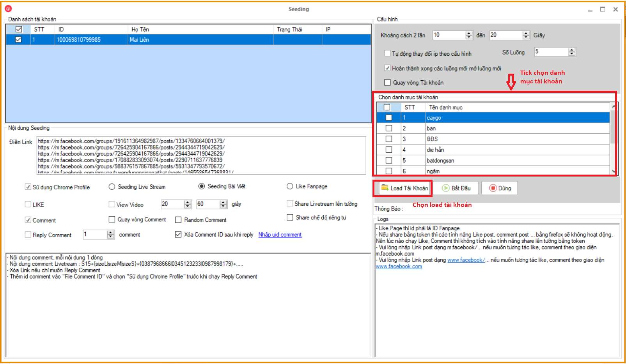Screen dimensions: 626x364
Task: Tick the checkbox for the ngâm category
Action: (x=389, y=171)
